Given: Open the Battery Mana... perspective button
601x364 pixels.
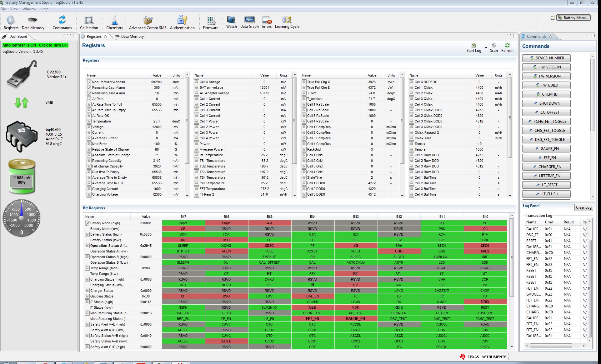Looking at the screenshot, I should tap(574, 18).
